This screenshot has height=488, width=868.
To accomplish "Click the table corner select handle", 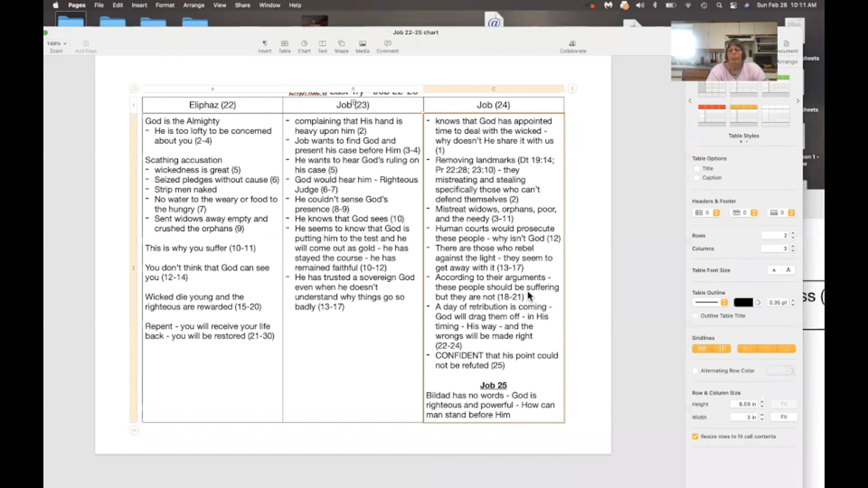I will (134, 89).
